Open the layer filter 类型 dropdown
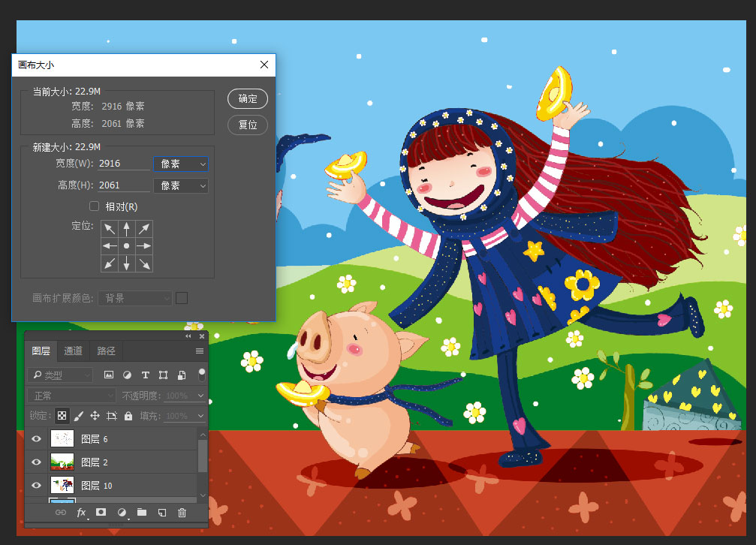756x545 pixels. tap(60, 375)
